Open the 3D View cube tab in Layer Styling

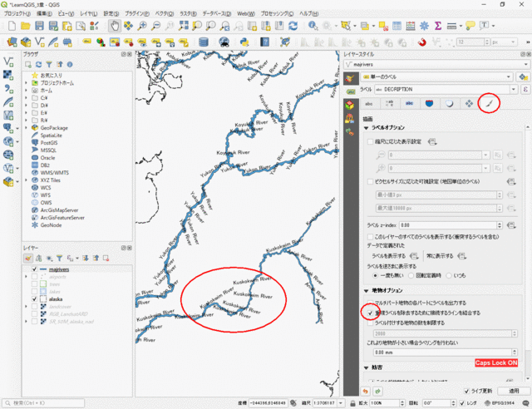pyautogui.click(x=350, y=105)
